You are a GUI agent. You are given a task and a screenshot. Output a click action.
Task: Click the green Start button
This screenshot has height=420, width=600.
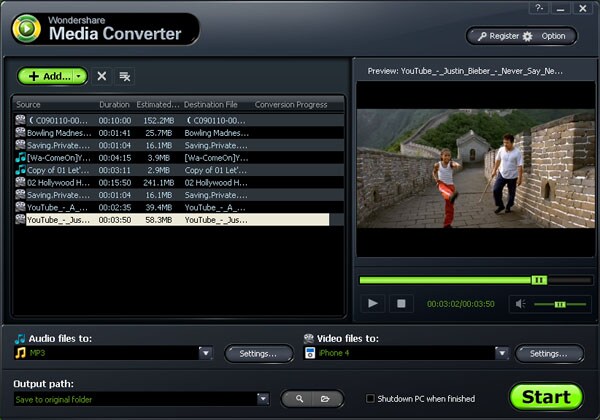tap(546, 397)
